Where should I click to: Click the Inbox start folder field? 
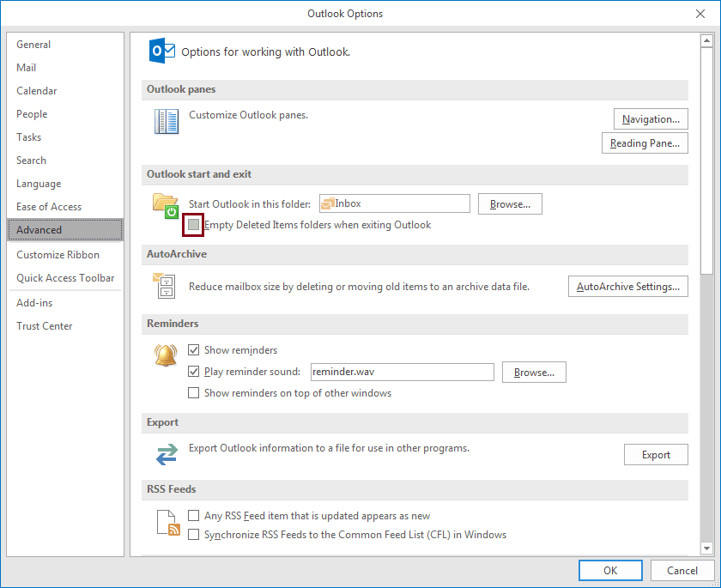(x=395, y=203)
